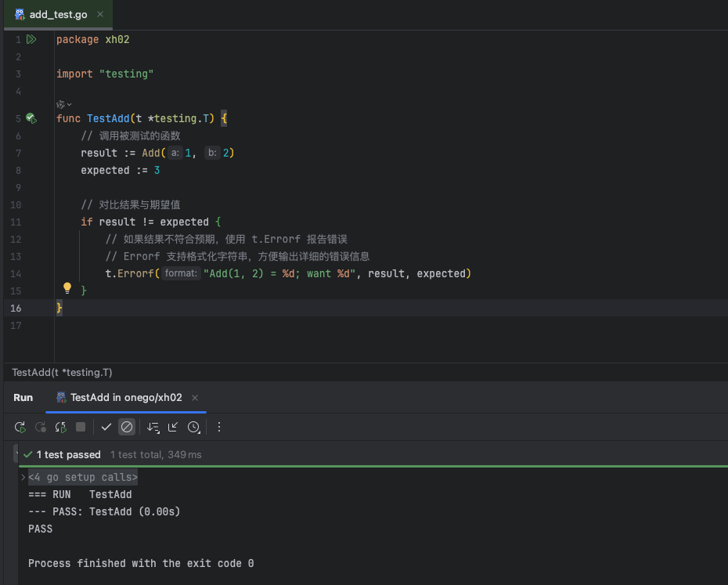Click 'package xh02' declaration
The image size is (728, 585).
click(93, 39)
